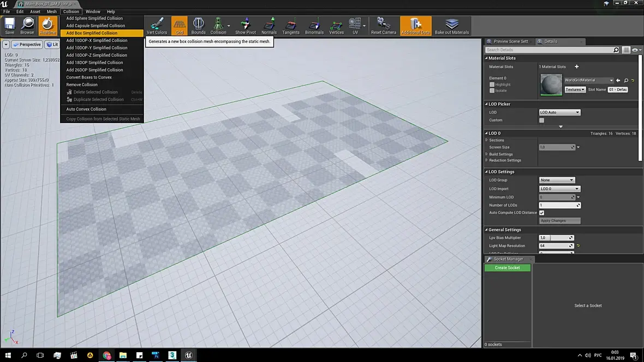644x362 pixels.
Task: Select Auto Convex Collision from menu
Action: (x=86, y=109)
